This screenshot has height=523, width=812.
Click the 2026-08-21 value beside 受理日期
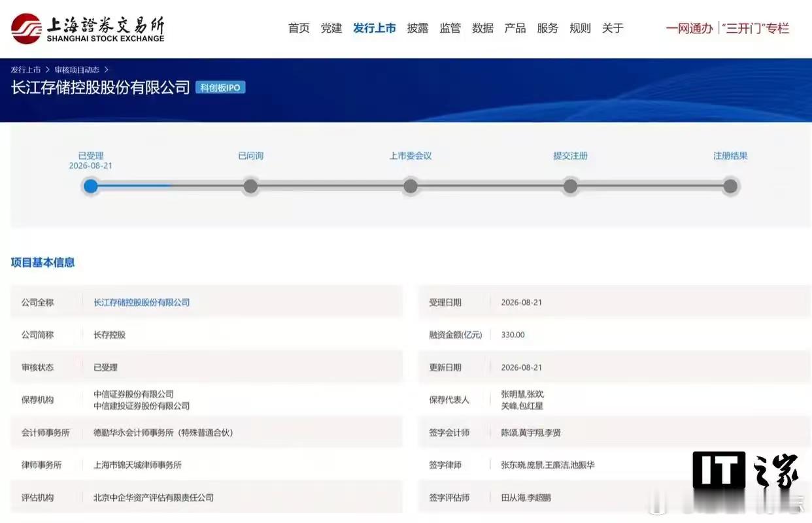click(522, 302)
